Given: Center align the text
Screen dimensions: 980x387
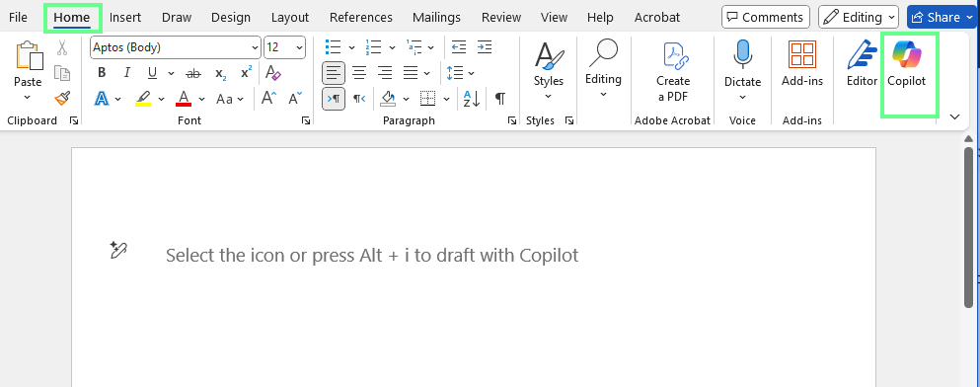Looking at the screenshot, I should (359, 73).
